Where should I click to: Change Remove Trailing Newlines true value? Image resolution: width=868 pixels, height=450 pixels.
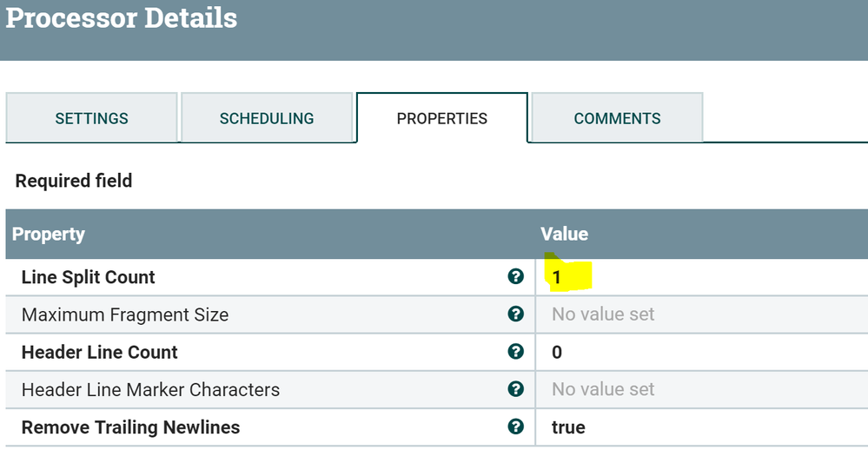tap(568, 427)
